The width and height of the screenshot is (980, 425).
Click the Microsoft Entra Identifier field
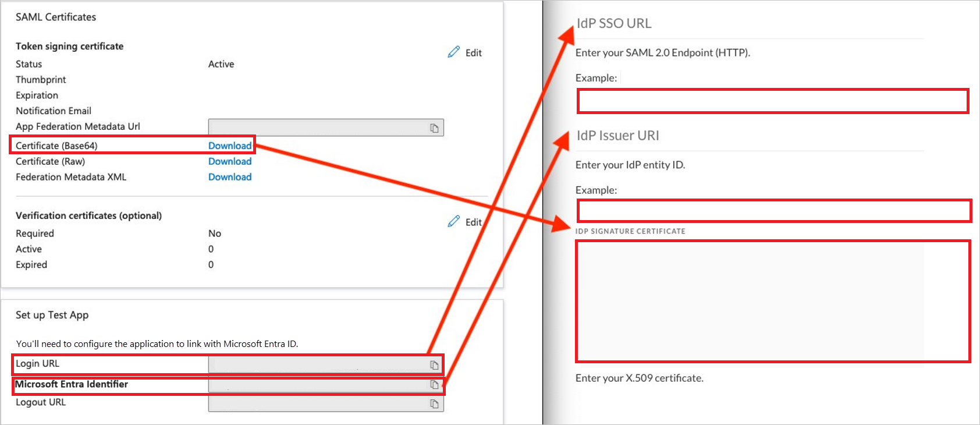[x=326, y=384]
